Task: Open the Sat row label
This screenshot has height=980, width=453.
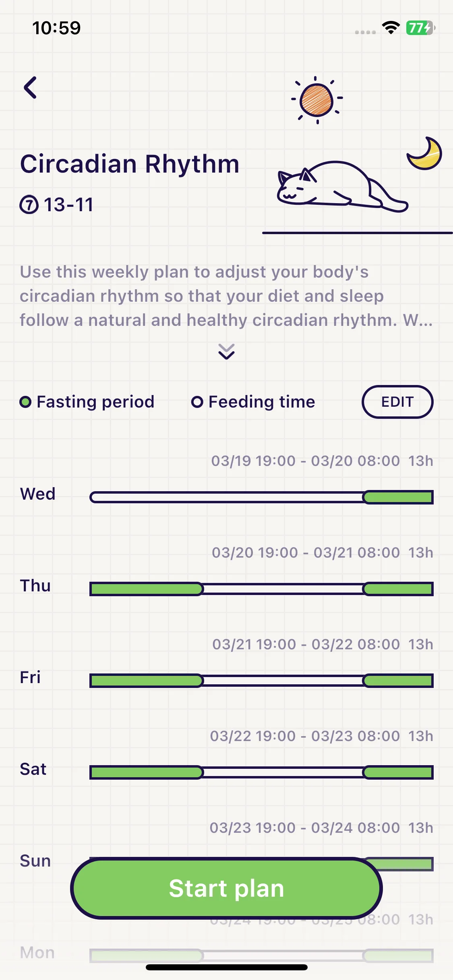Action: [x=33, y=769]
